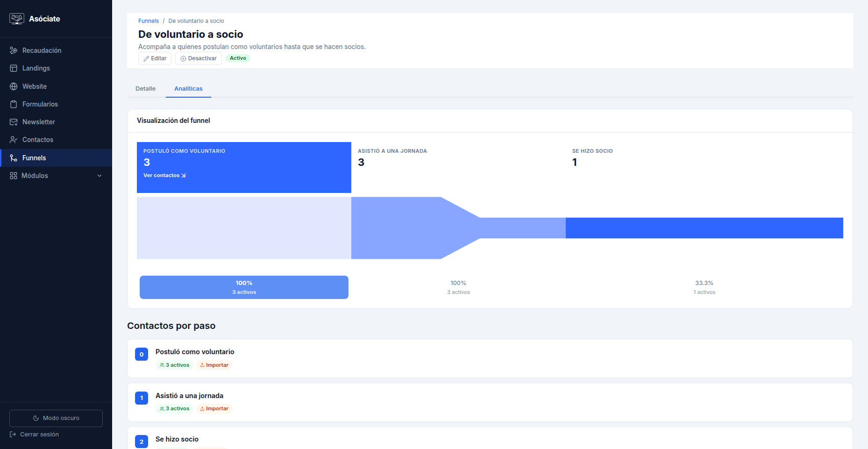Image resolution: width=868 pixels, height=449 pixels.
Task: Click step number 0 badge
Action: (x=142, y=354)
